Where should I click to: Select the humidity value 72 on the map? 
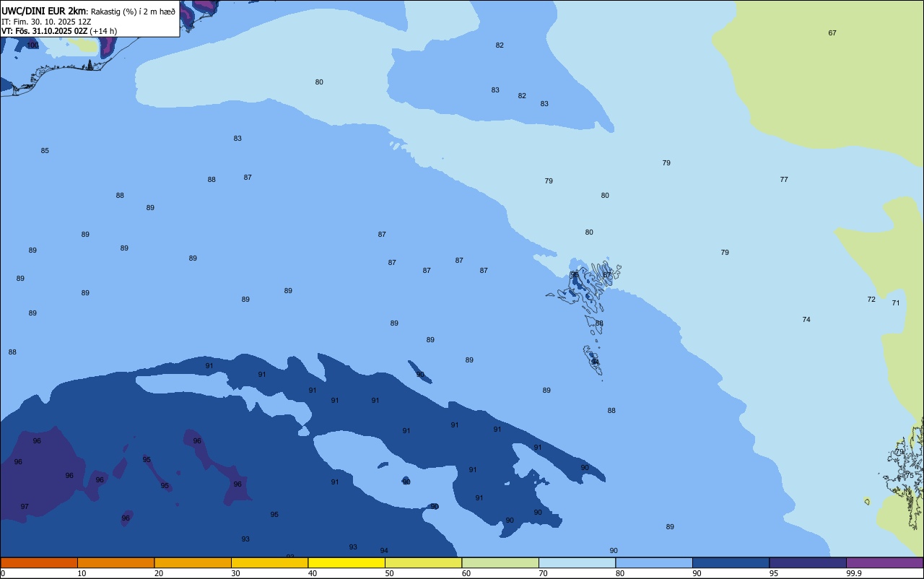pos(871,300)
